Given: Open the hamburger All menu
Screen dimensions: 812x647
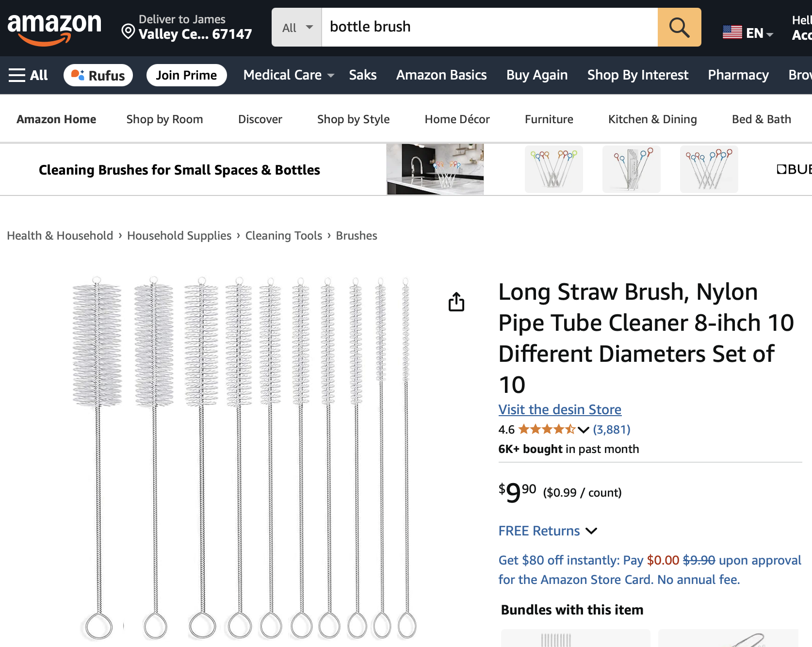Looking at the screenshot, I should tap(28, 75).
